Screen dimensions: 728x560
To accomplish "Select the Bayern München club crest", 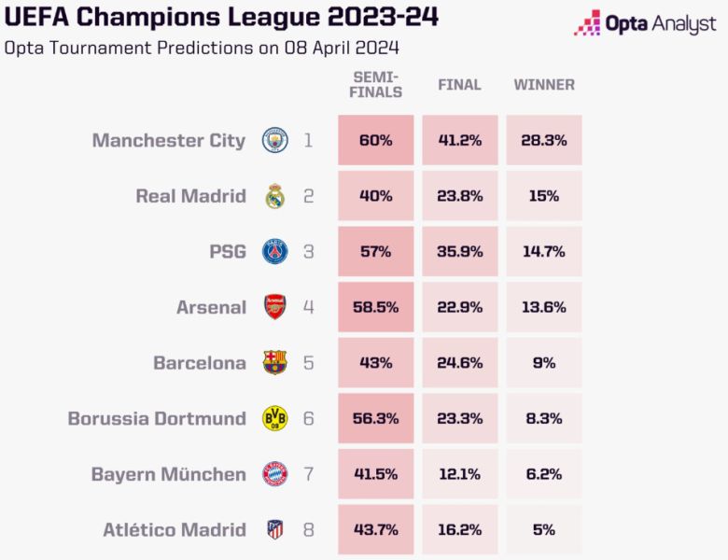I will pyautogui.click(x=274, y=474).
